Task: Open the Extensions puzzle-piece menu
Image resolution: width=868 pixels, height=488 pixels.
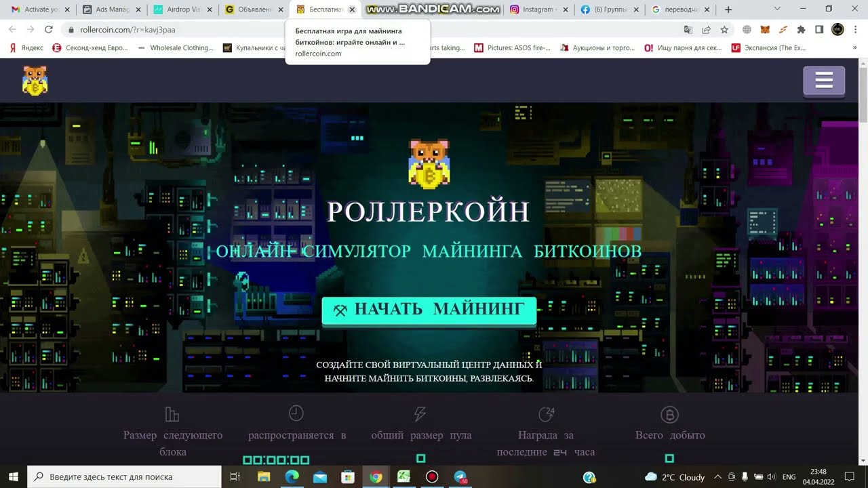Action: [801, 30]
